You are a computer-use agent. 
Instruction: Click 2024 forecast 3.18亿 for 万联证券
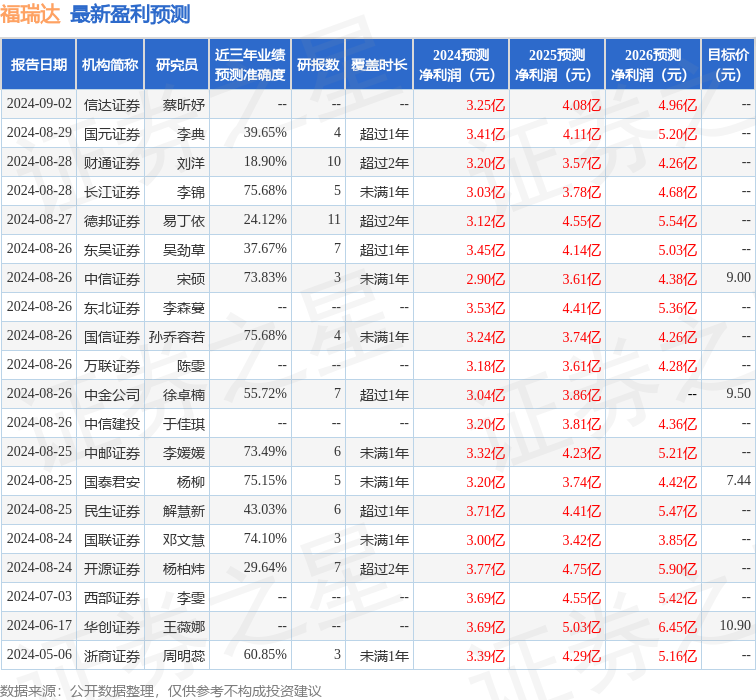486,366
